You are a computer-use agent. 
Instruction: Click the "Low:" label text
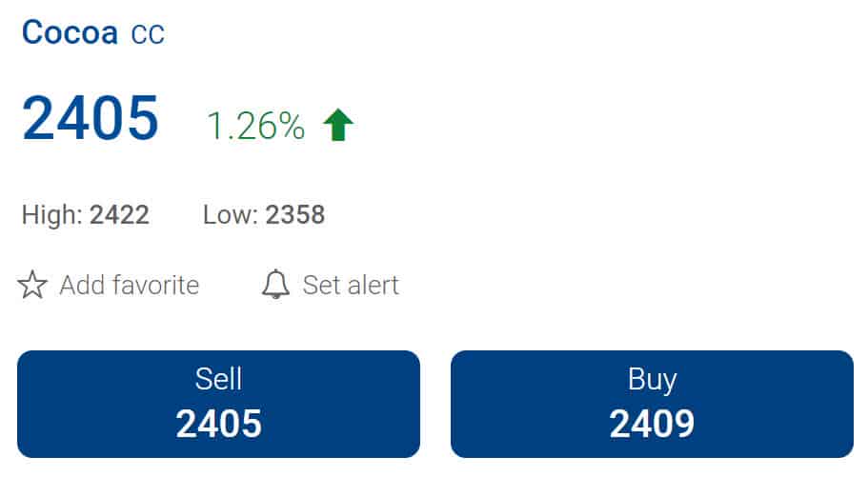pyautogui.click(x=231, y=215)
